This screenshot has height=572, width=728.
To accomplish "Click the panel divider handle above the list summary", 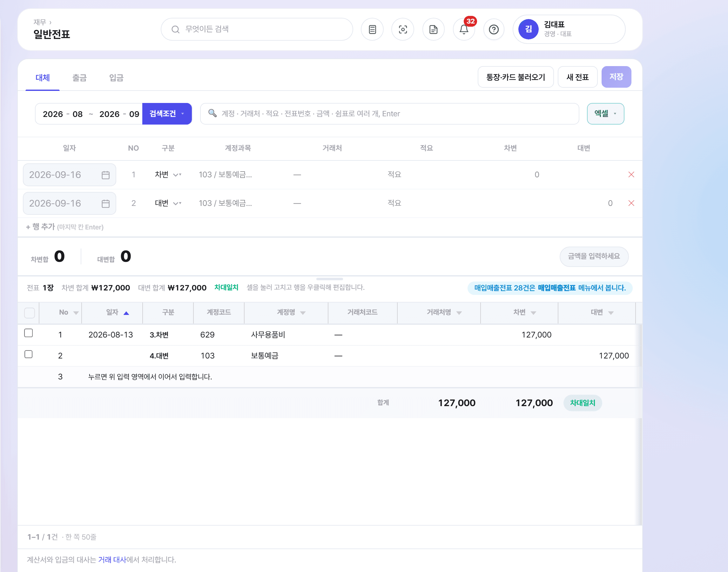I will (329, 279).
